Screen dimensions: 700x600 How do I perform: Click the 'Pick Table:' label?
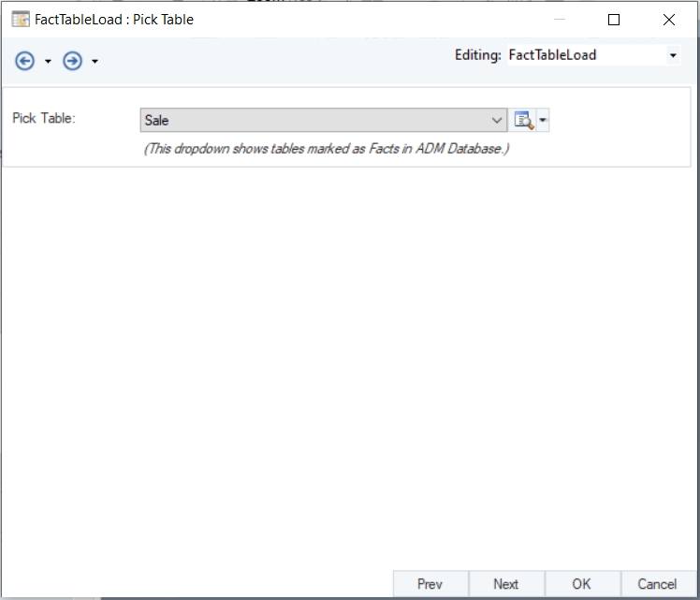click(44, 118)
